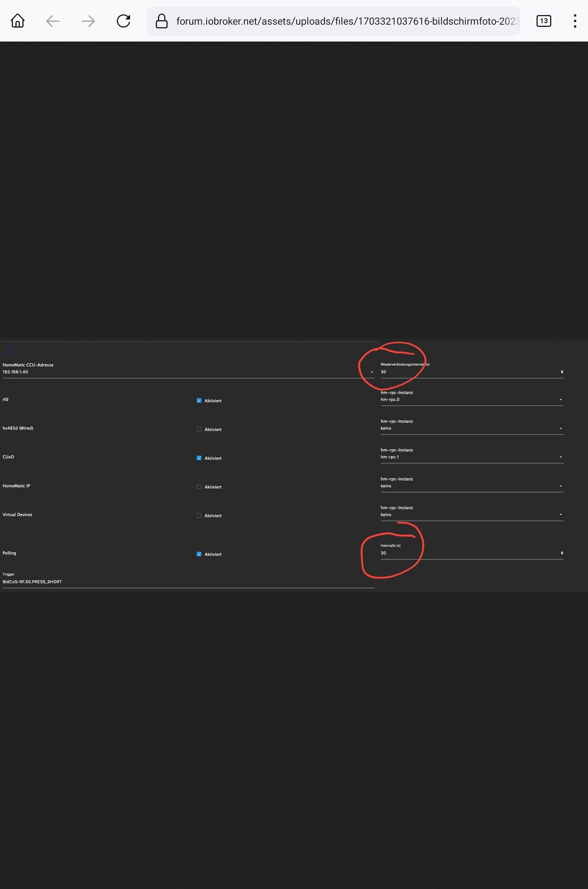Navigate back with the left arrow
Image resolution: width=588 pixels, height=889 pixels.
tap(53, 21)
